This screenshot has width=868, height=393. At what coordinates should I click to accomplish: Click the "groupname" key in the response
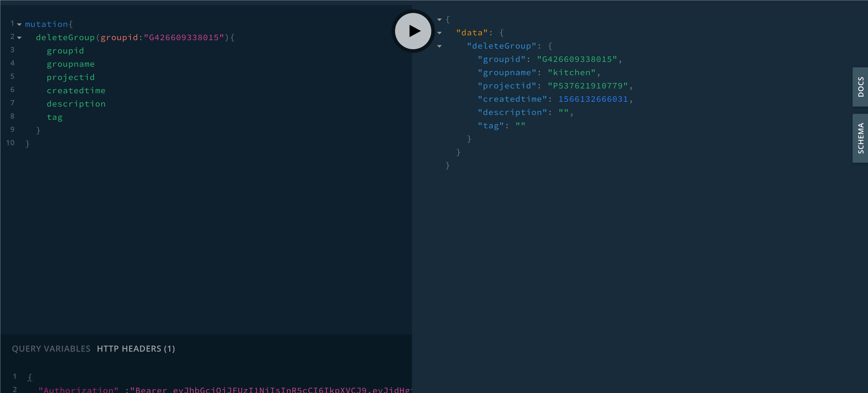pyautogui.click(x=507, y=72)
